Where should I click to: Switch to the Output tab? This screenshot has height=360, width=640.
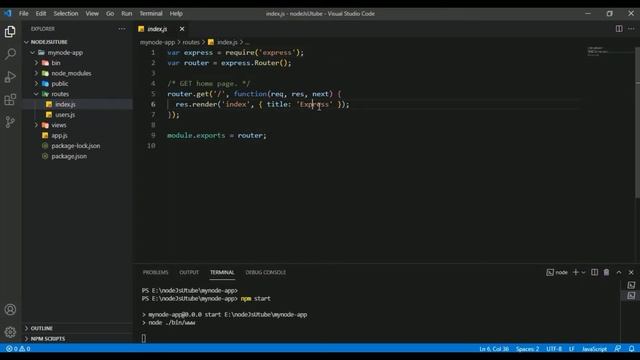coord(189,272)
